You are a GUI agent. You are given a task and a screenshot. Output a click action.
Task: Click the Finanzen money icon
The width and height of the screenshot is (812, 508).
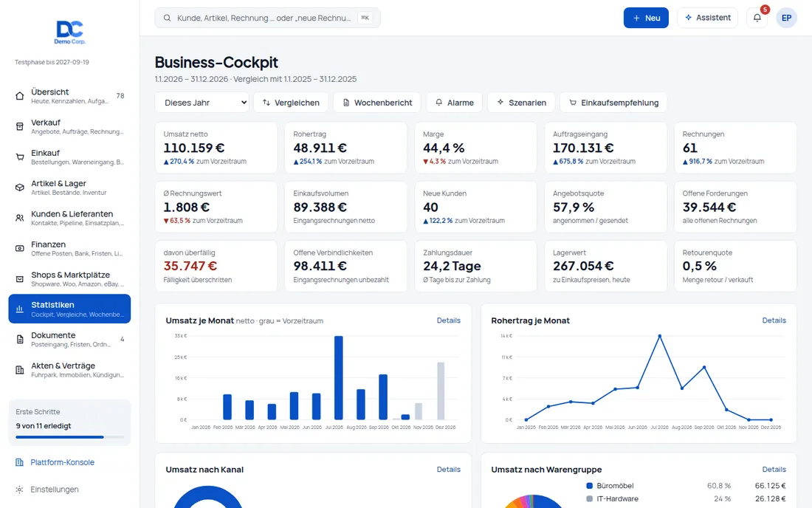(x=20, y=249)
